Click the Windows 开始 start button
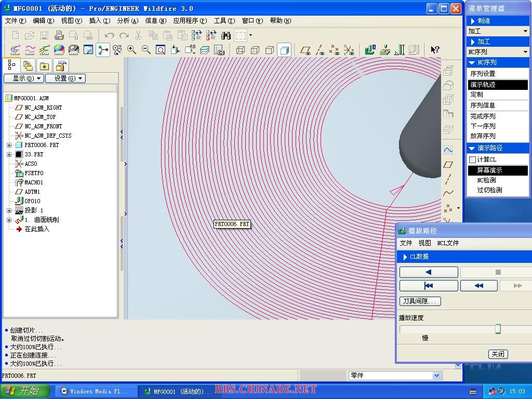Screen dimensions: 532x399 coord(24,391)
